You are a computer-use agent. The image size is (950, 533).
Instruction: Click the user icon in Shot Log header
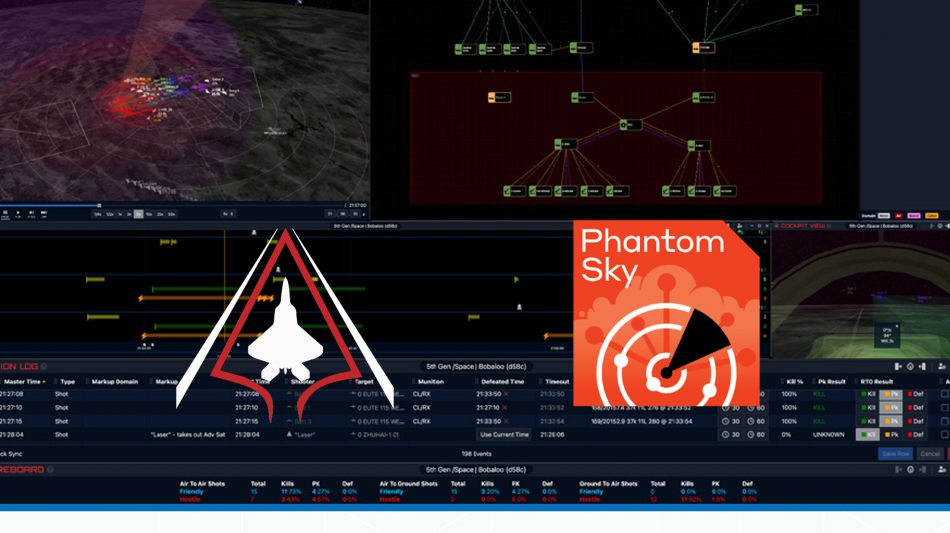942,366
